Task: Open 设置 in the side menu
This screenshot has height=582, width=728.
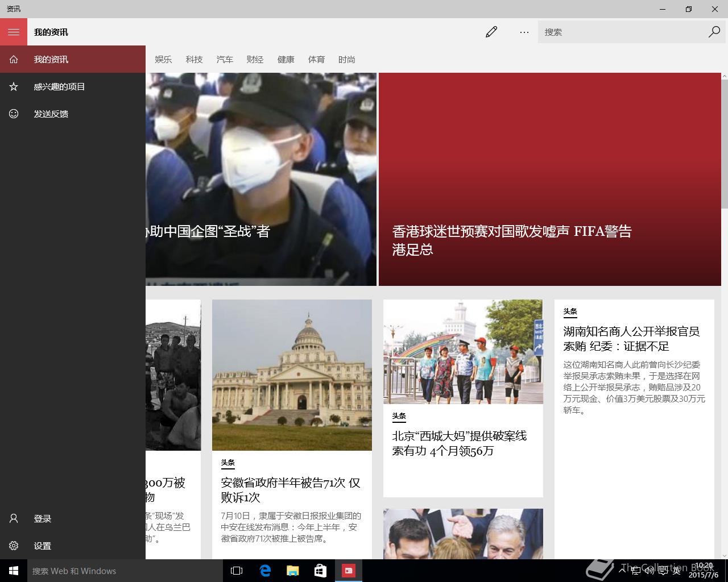Action: (73, 546)
